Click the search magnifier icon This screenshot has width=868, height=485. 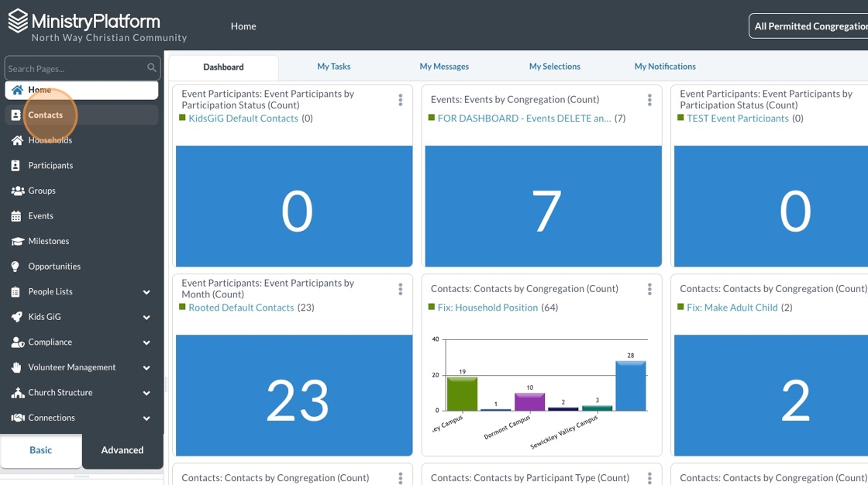[151, 67]
